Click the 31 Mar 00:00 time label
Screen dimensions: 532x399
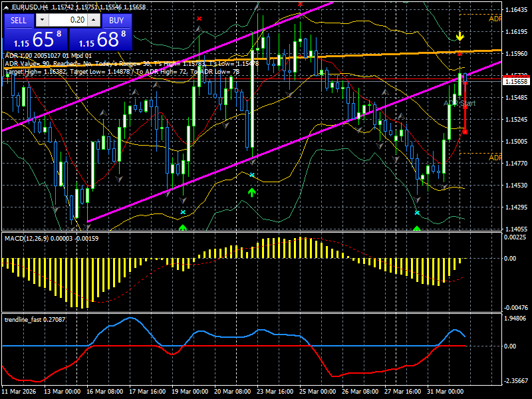(446, 391)
